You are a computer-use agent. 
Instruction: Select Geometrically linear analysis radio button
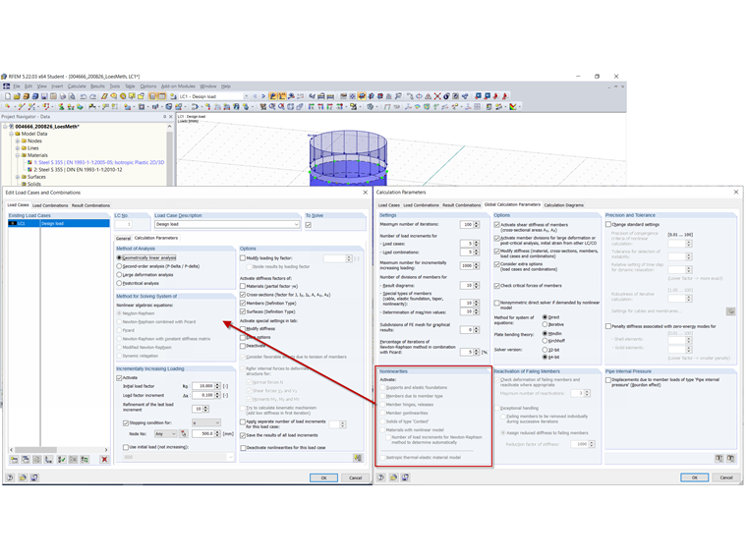coord(119,257)
